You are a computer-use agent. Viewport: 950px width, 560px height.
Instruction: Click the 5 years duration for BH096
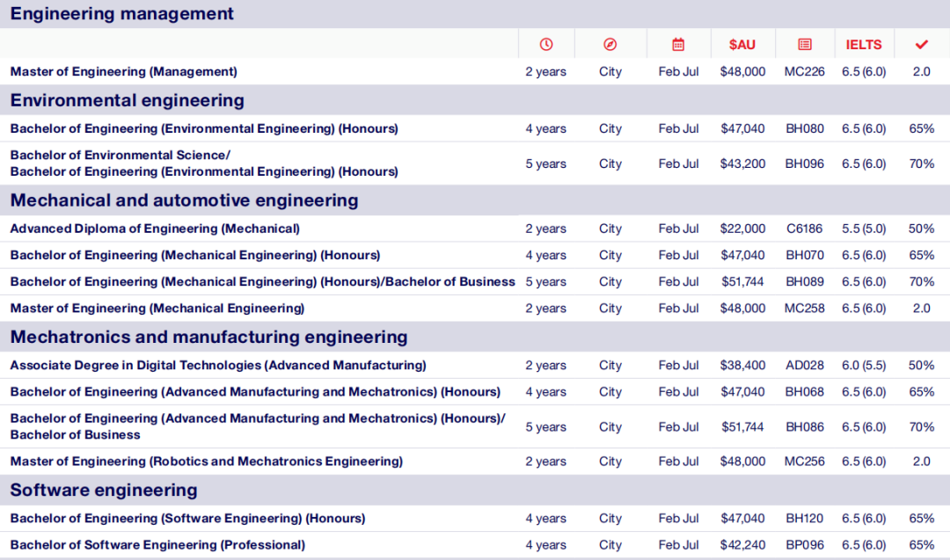coord(546,164)
